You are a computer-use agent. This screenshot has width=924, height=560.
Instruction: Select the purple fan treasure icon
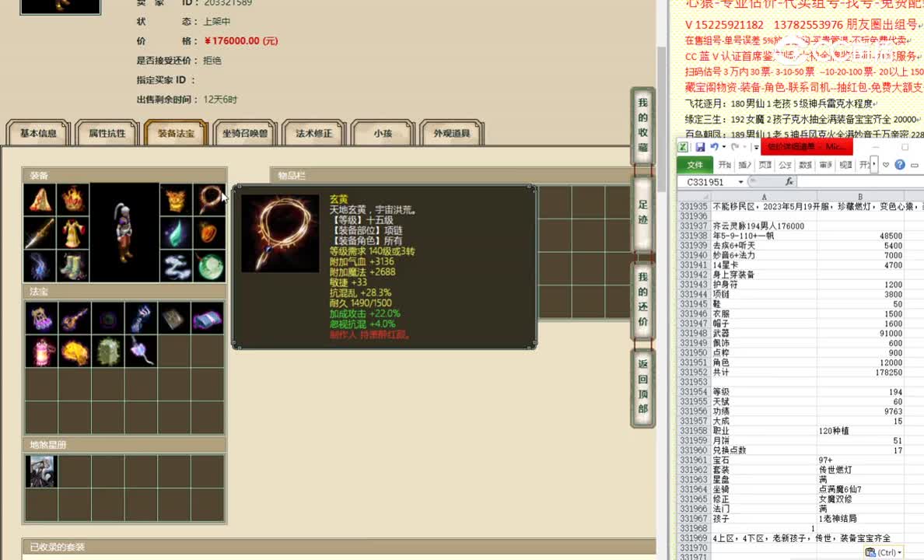pyautogui.click(x=141, y=352)
